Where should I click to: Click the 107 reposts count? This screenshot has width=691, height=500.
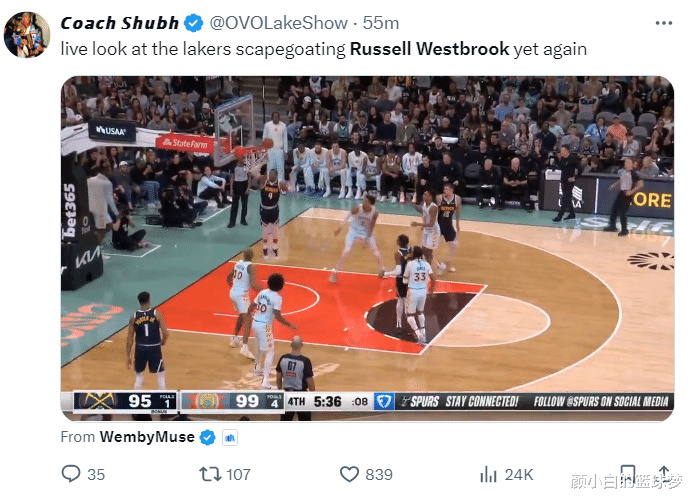click(238, 474)
